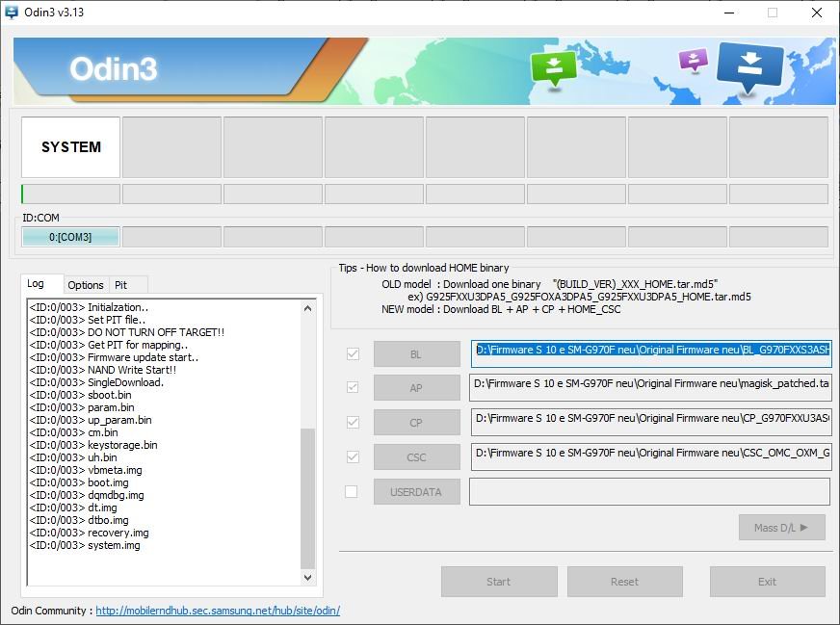Image resolution: width=840 pixels, height=625 pixels.
Task: Click the green download bubble icon in banner
Action: click(x=553, y=68)
